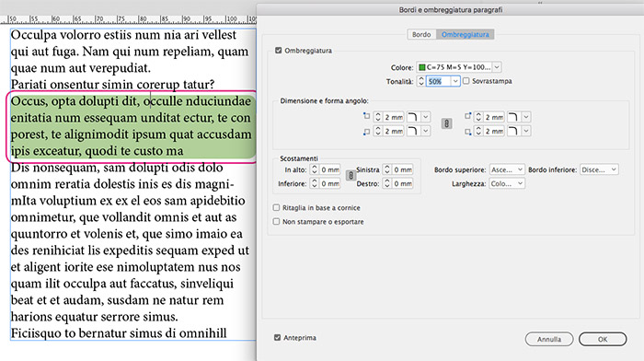Image resolution: width=644 pixels, height=361 pixels.
Task: Click the dialog title 'Bordi e ombreggiatura paragrafi'
Action: tap(451, 9)
